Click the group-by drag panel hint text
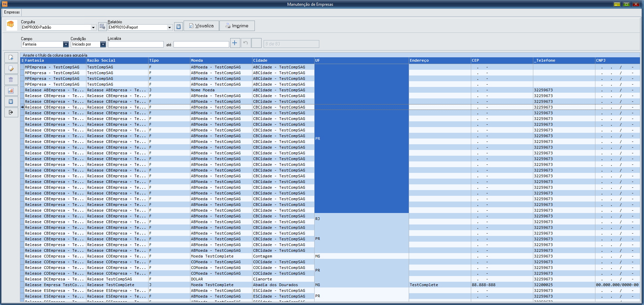The image size is (644, 305). pos(55,55)
